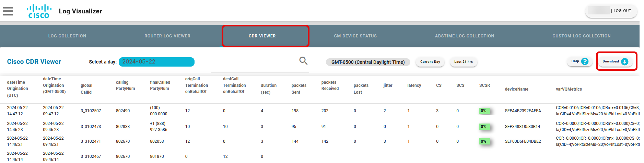Click the deviceName column header
This screenshot has height=163, width=644.
tap(516, 89)
